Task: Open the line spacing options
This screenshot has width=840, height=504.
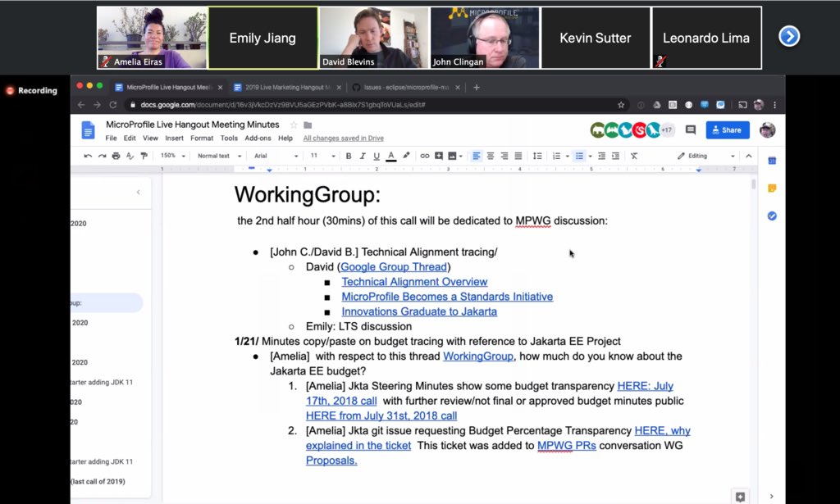Action: pos(536,156)
